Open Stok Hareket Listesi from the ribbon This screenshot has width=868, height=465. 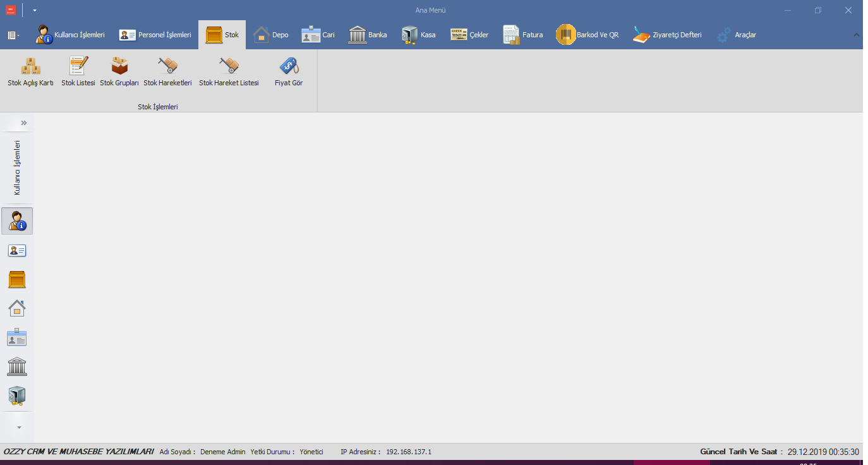[229, 72]
